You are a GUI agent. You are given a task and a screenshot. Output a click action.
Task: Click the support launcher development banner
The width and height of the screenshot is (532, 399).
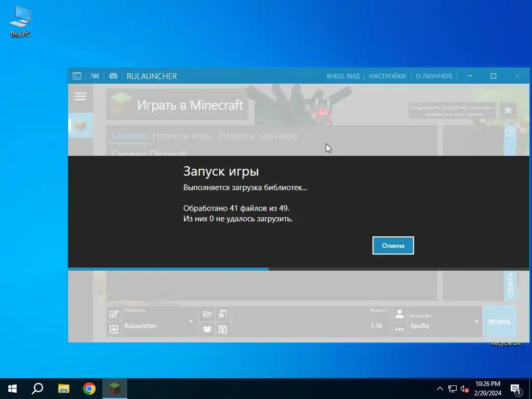tap(454, 111)
